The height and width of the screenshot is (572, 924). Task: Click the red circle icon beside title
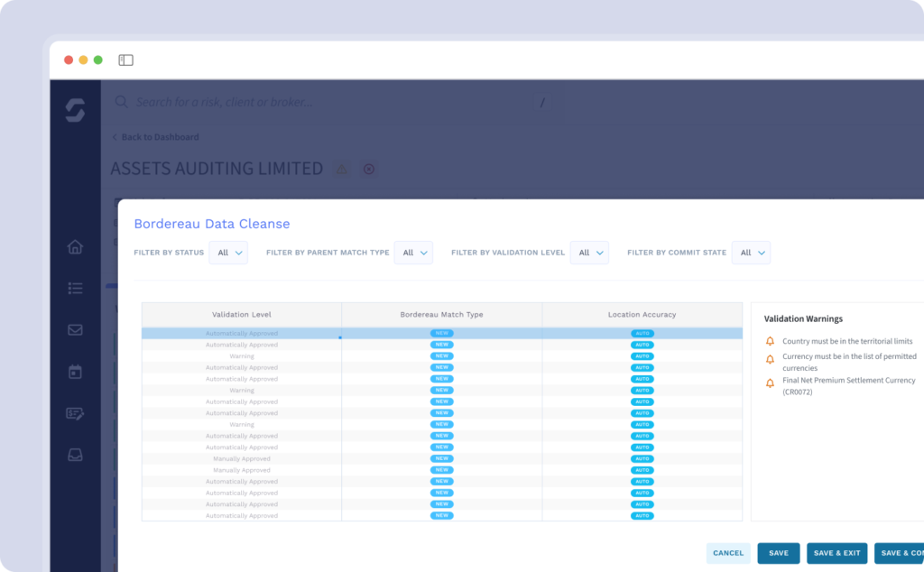click(x=368, y=169)
